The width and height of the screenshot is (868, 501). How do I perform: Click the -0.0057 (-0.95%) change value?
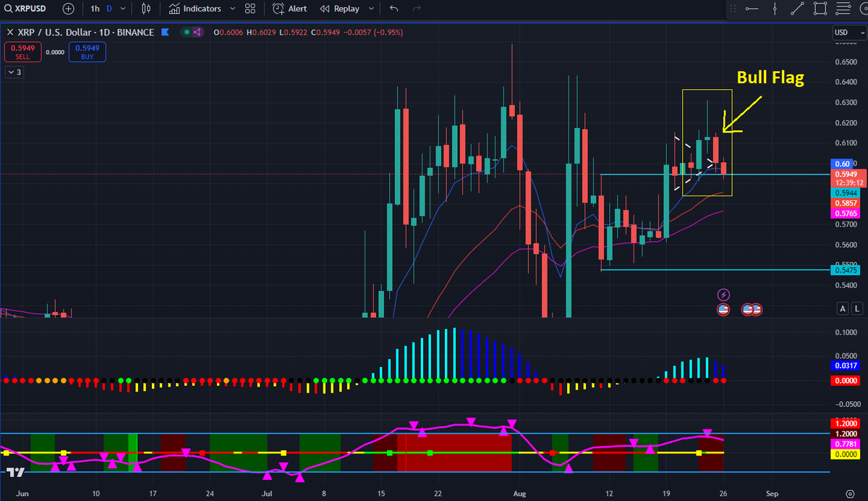pos(372,33)
